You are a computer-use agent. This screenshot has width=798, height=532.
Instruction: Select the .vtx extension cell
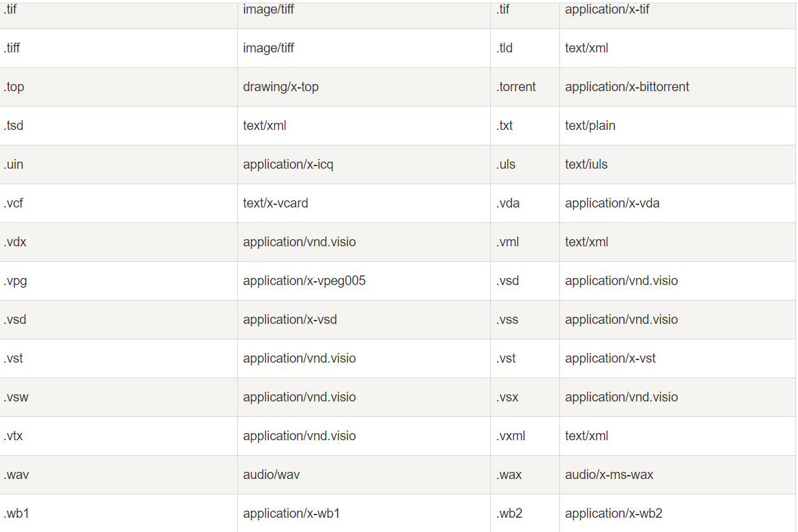(x=118, y=436)
